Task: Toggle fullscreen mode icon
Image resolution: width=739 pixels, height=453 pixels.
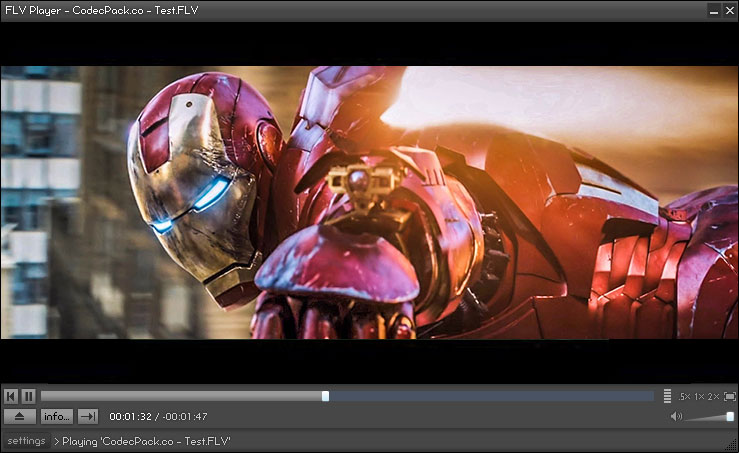Action: click(x=730, y=396)
